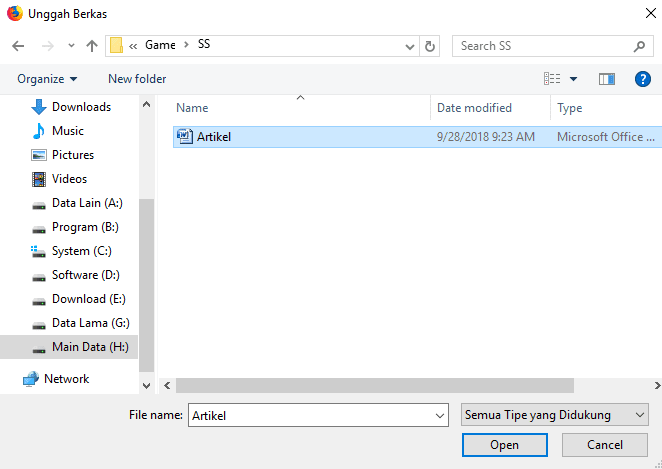The width and height of the screenshot is (662, 469).
Task: Open the recent locations dropdown arrow
Action: 71,46
